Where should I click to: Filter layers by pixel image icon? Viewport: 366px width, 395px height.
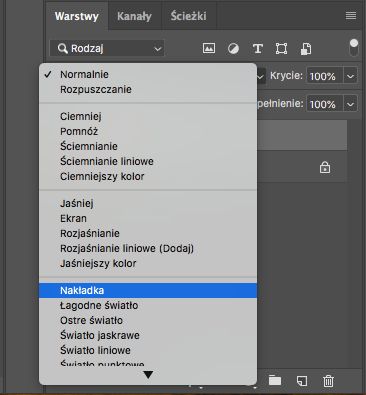209,48
